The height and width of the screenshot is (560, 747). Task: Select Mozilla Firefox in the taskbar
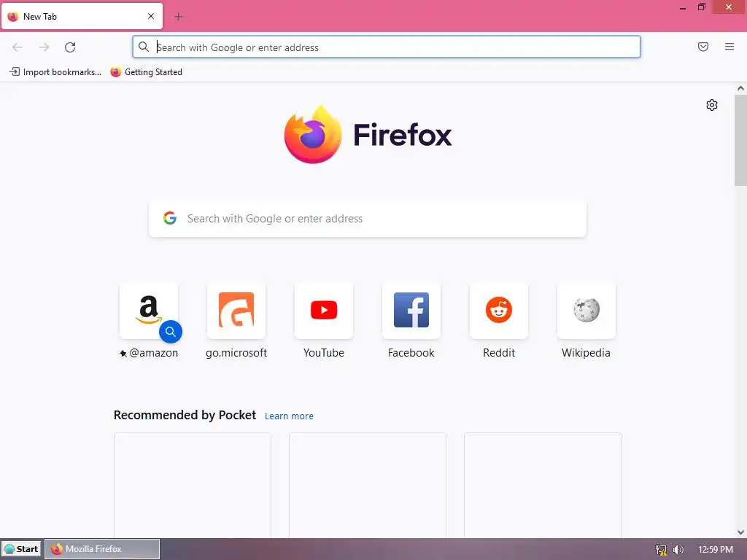(102, 549)
